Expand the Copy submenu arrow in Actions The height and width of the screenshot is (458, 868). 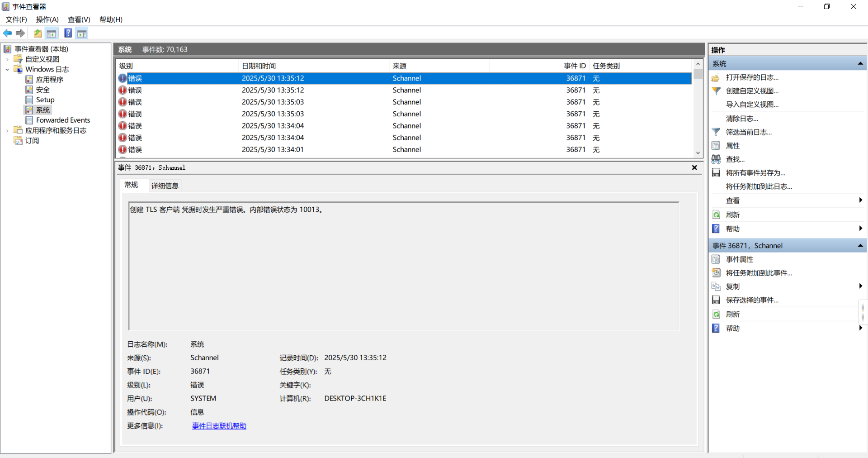(861, 286)
